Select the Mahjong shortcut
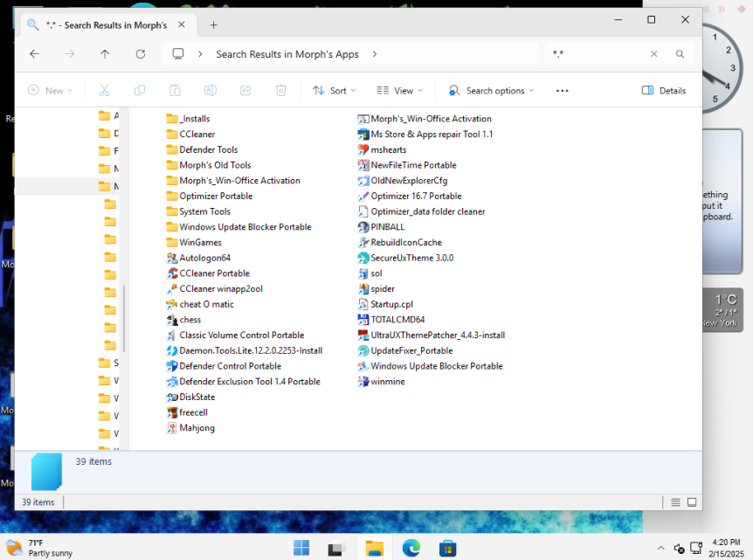The width and height of the screenshot is (753, 560). (x=190, y=428)
